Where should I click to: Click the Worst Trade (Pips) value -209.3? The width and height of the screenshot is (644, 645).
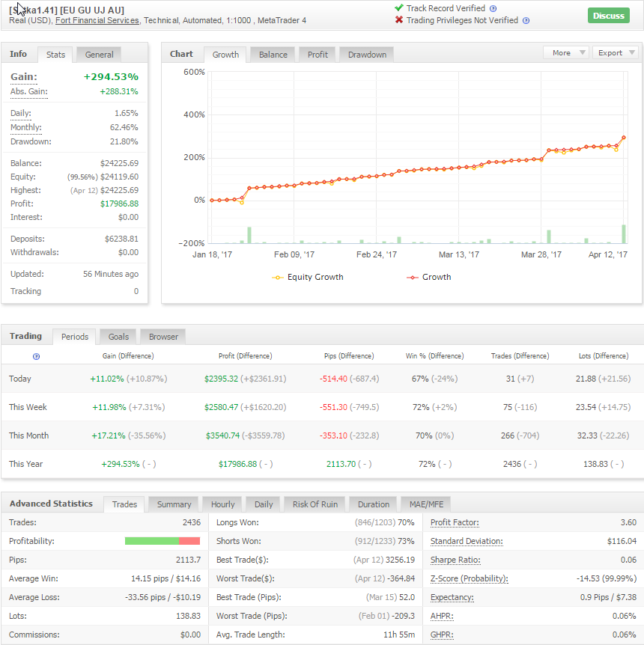point(403,617)
